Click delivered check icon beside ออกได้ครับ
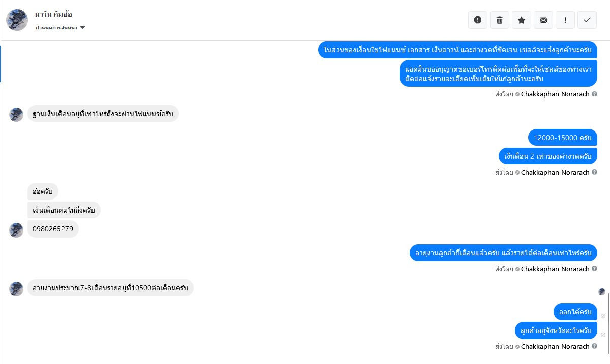The height and width of the screenshot is (364, 610). 603,316
